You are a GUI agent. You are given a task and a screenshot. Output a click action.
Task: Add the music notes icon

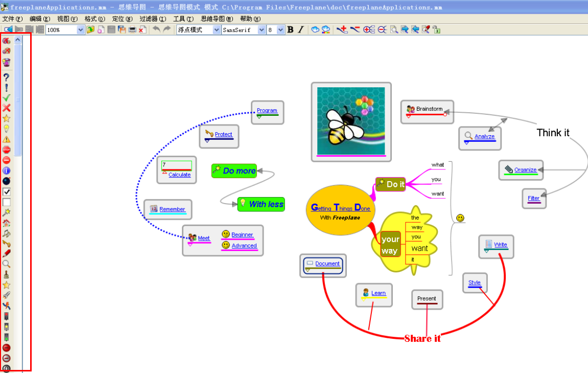point(6,234)
